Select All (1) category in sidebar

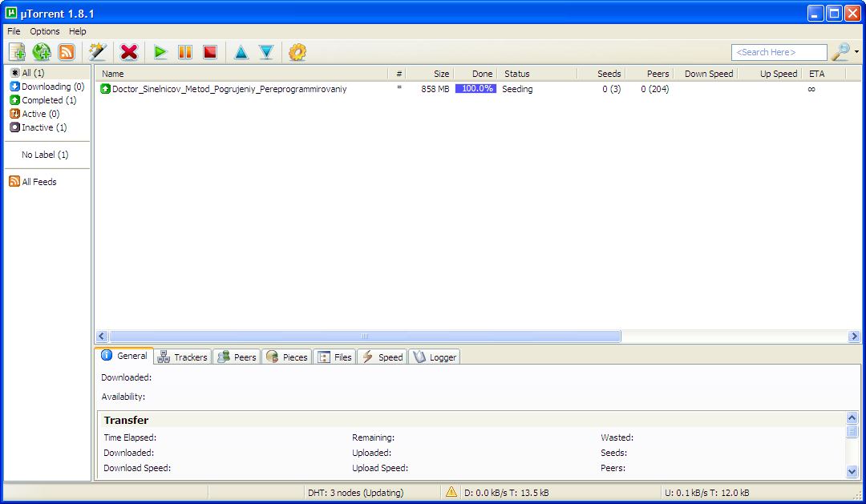(x=47, y=73)
